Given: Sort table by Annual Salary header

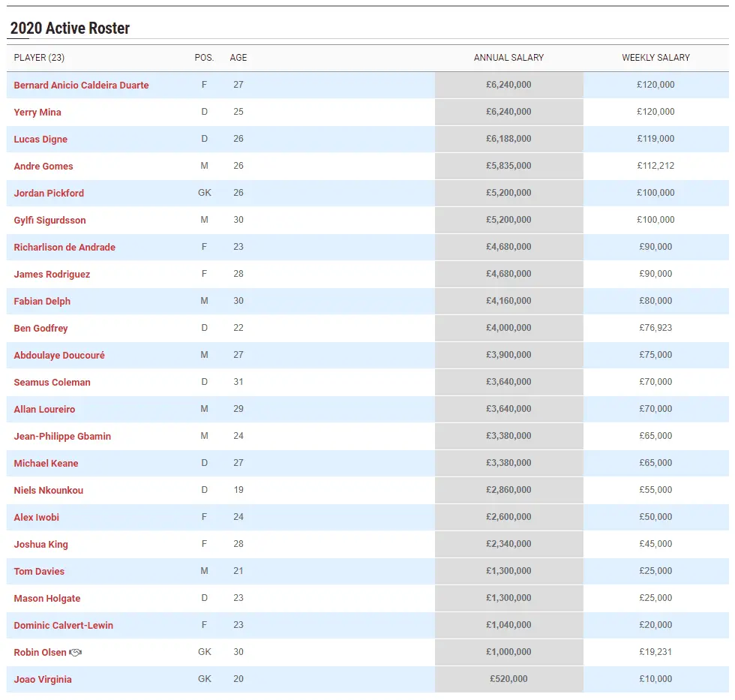Looking at the screenshot, I should click(x=508, y=58).
